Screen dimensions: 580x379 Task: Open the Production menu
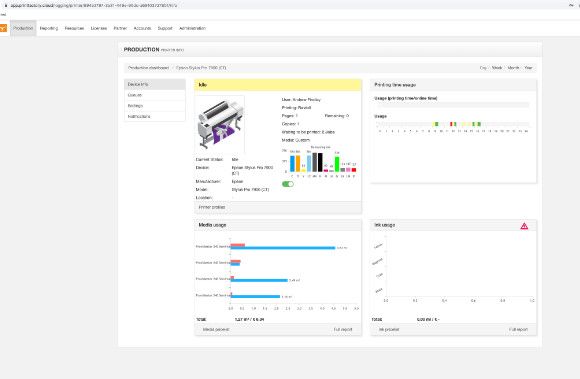[x=23, y=28]
